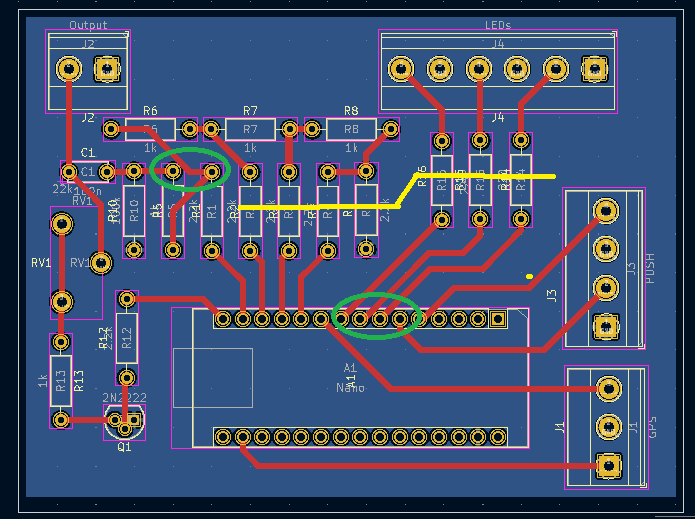Select the vertical trace from J2 to C1
The width and height of the screenshot is (695, 519).
(x=69, y=120)
